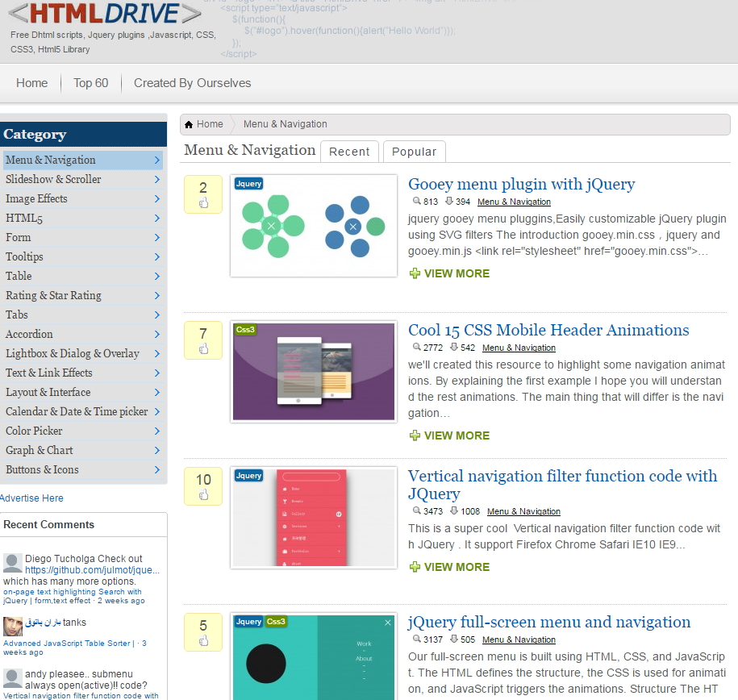Open the purple Mobile Header Animations thumbnail
The width and height of the screenshot is (738, 700).
click(x=314, y=372)
